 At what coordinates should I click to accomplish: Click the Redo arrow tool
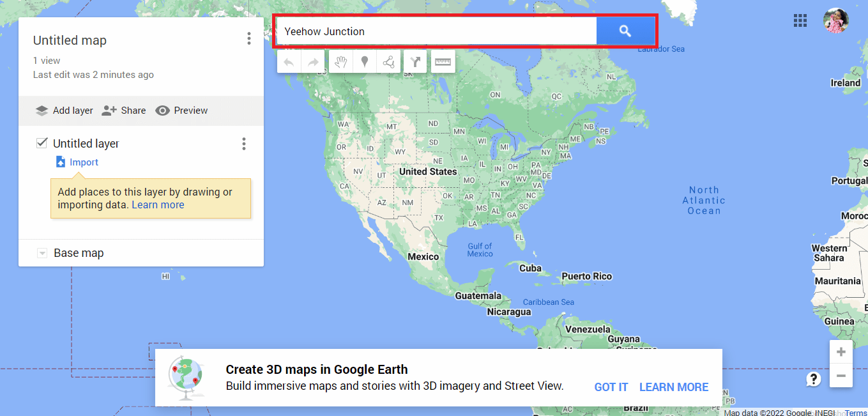313,62
